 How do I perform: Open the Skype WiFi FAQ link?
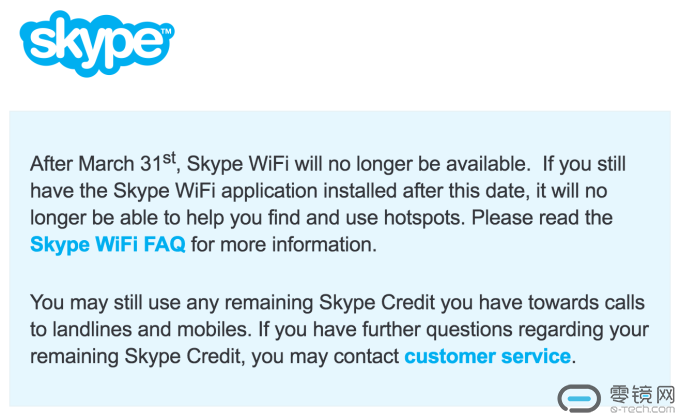108,244
